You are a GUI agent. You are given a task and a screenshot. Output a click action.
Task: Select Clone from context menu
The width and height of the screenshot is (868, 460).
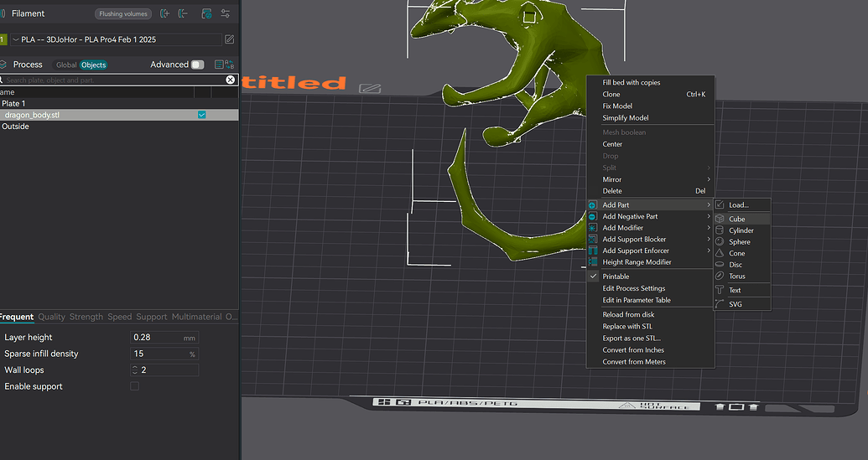[611, 94]
